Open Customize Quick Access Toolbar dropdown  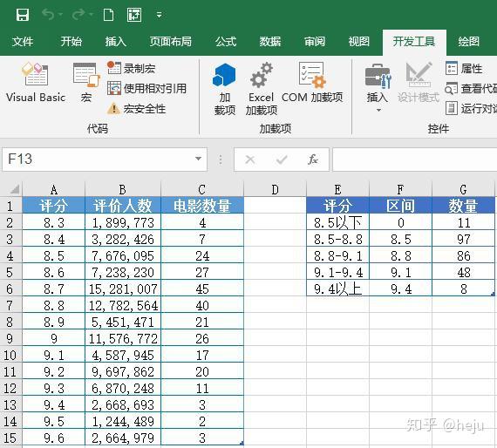pyautogui.click(x=159, y=15)
